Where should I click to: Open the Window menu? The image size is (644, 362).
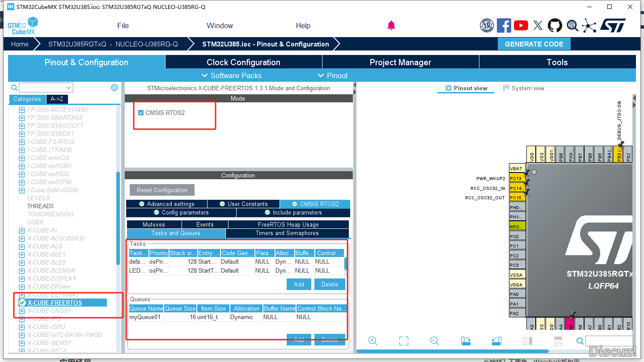[x=220, y=25]
